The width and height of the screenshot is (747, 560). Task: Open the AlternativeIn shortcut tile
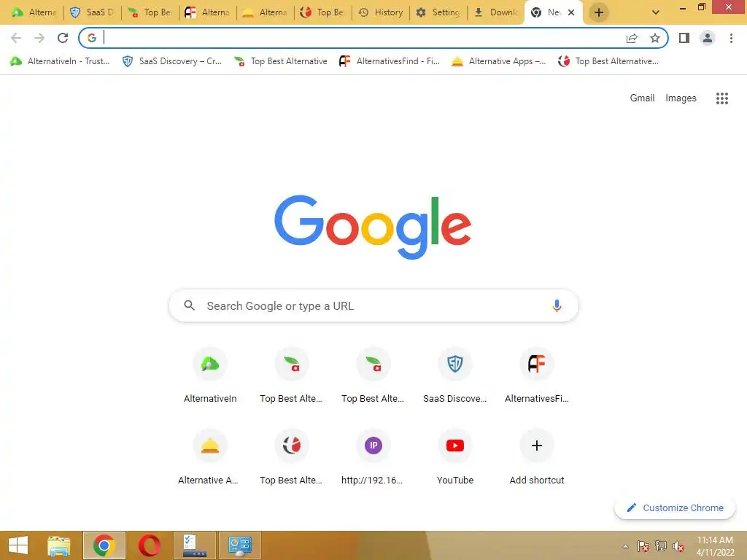(210, 376)
